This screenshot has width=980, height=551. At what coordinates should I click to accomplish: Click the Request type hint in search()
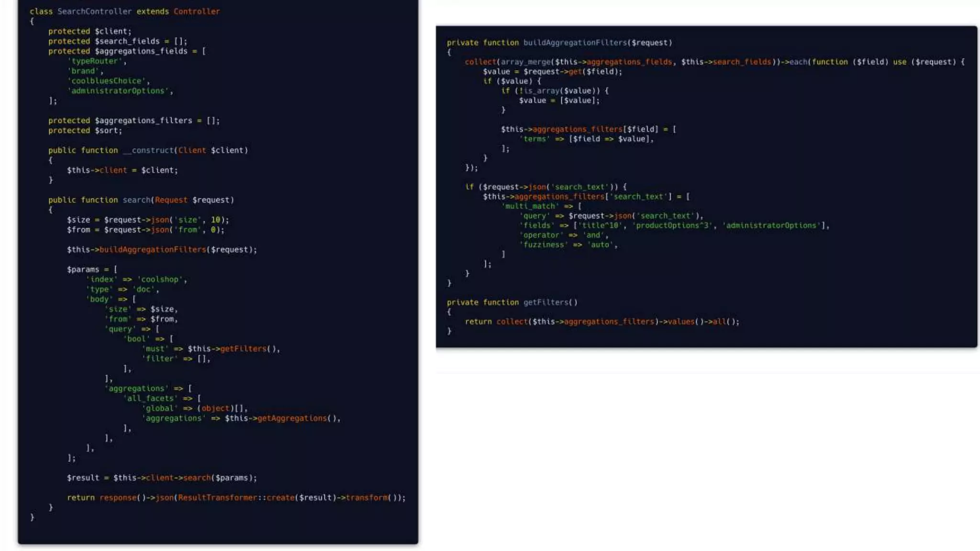[x=171, y=200]
